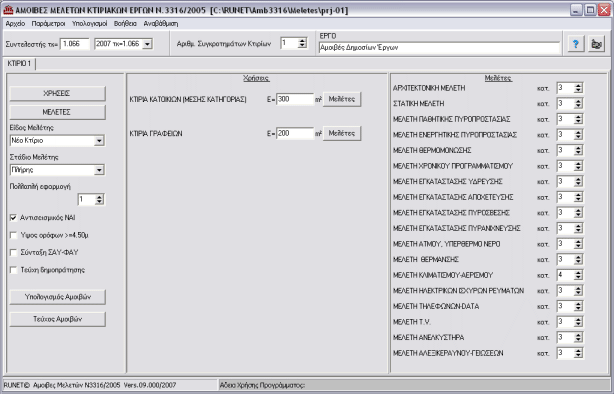Click the Υπολογισμός Αμοιβών button
Image resolution: width=614 pixels, height=394 pixels.
[x=58, y=297]
